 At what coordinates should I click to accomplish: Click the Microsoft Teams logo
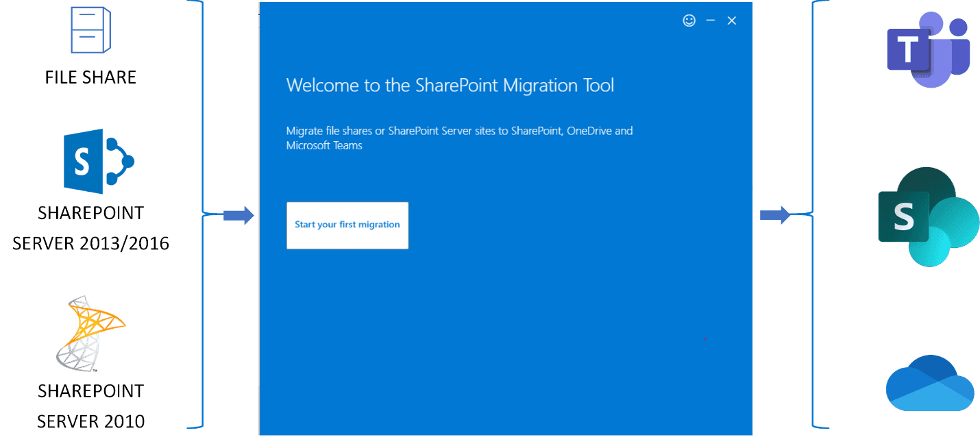[929, 49]
